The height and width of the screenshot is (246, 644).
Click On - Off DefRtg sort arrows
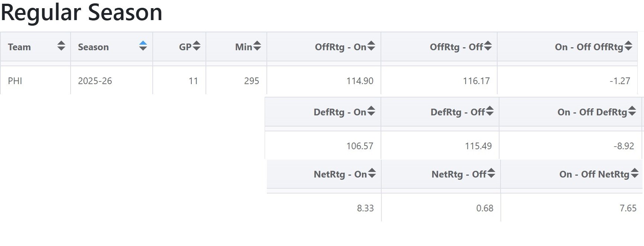(x=632, y=111)
